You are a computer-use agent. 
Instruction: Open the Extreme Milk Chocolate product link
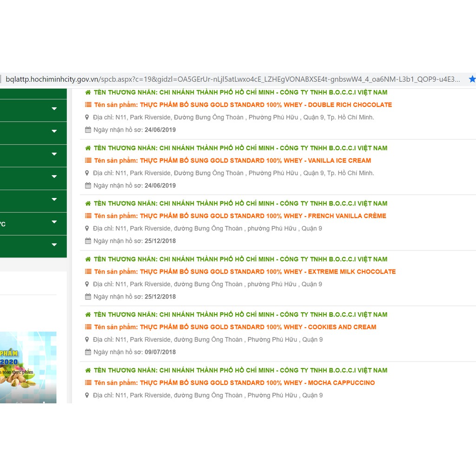click(267, 272)
